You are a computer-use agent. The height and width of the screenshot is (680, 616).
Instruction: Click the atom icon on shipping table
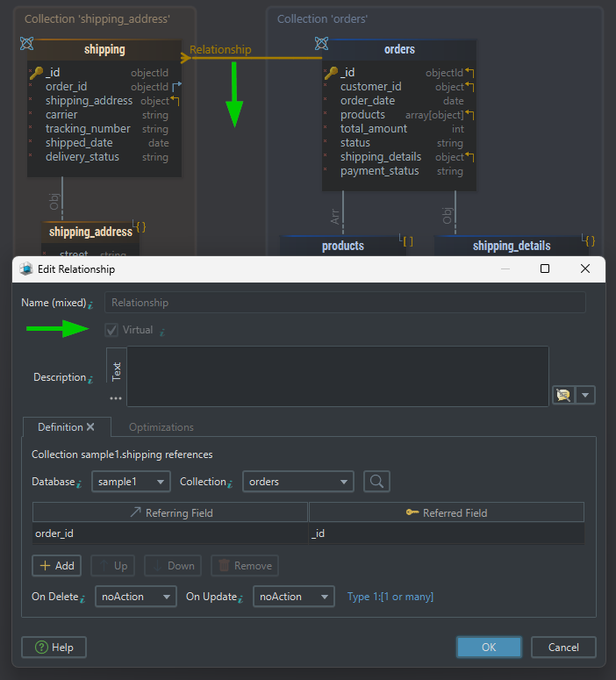[27, 43]
